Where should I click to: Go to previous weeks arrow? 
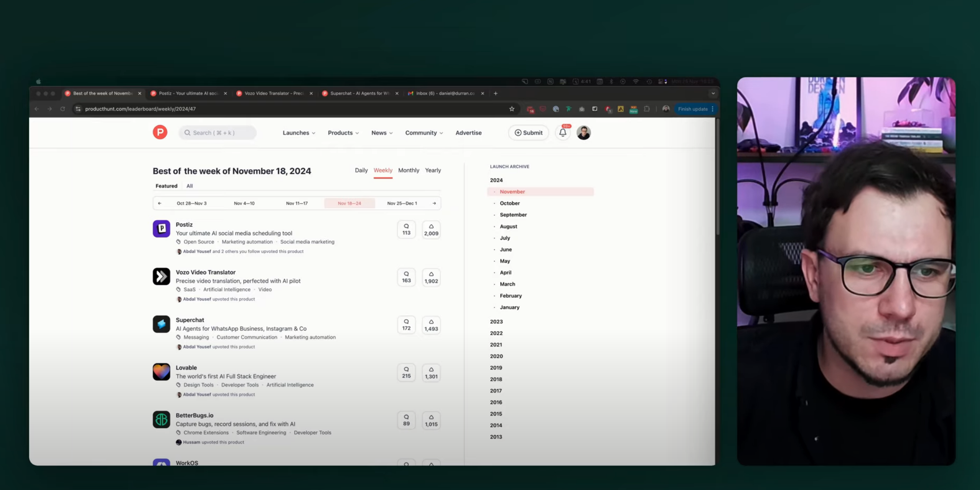click(160, 203)
